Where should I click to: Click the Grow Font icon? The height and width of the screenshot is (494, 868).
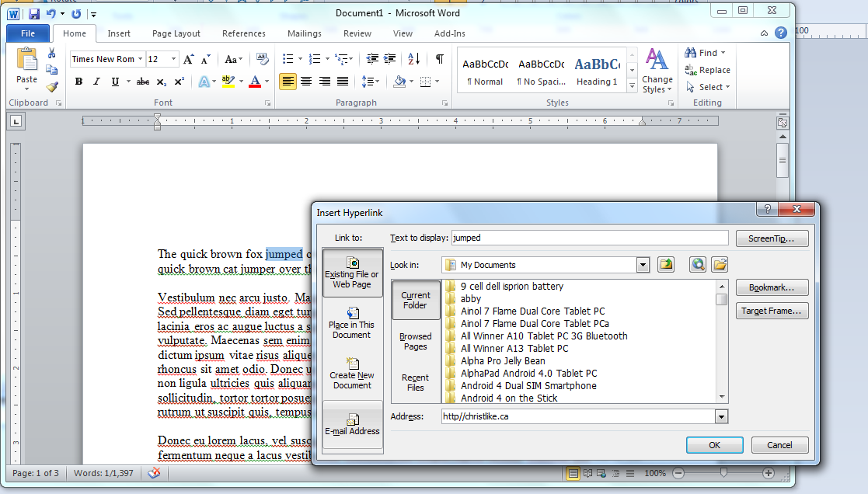(188, 59)
